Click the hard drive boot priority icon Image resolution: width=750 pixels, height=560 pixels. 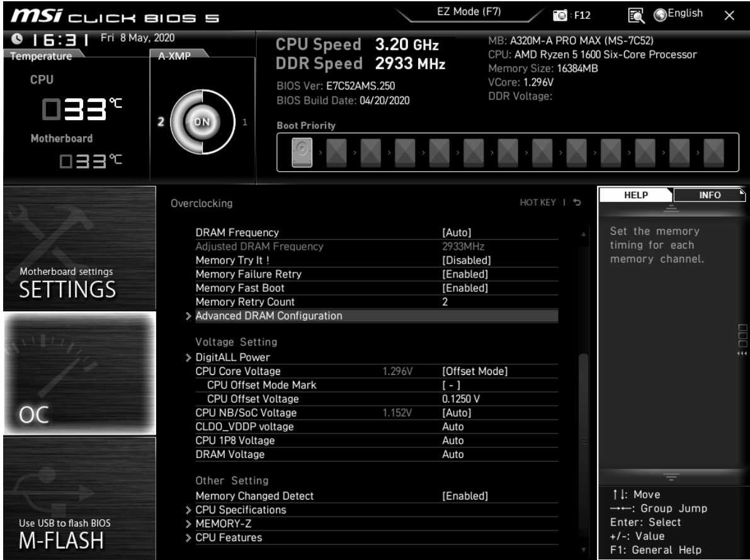click(302, 152)
